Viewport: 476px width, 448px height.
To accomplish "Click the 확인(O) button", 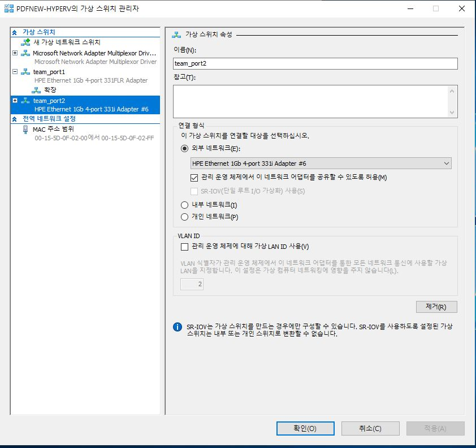I will [305, 428].
